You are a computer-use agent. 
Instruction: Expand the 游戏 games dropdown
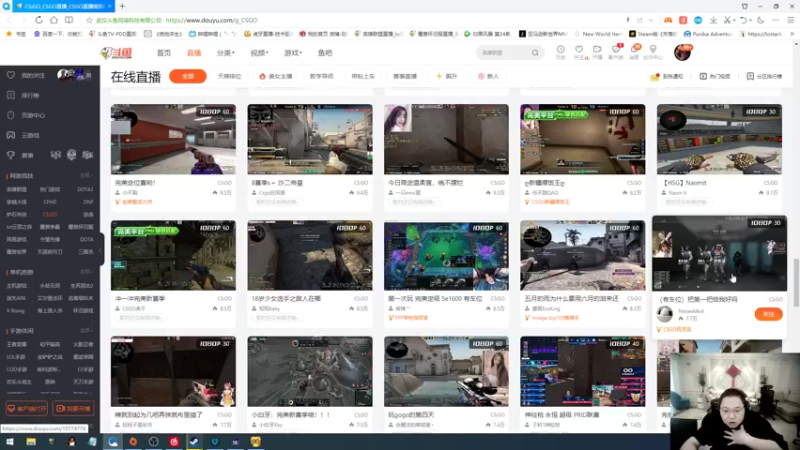[293, 53]
